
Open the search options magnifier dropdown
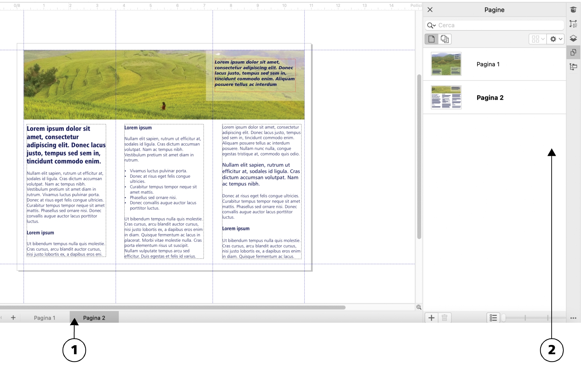[x=431, y=25]
